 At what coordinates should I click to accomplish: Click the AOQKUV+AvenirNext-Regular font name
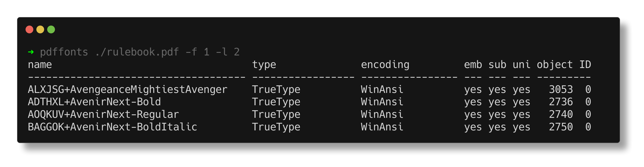tap(103, 114)
